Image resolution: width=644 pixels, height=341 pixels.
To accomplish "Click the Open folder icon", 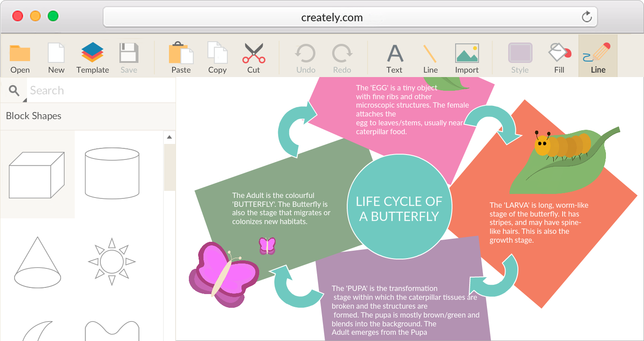I will point(20,54).
